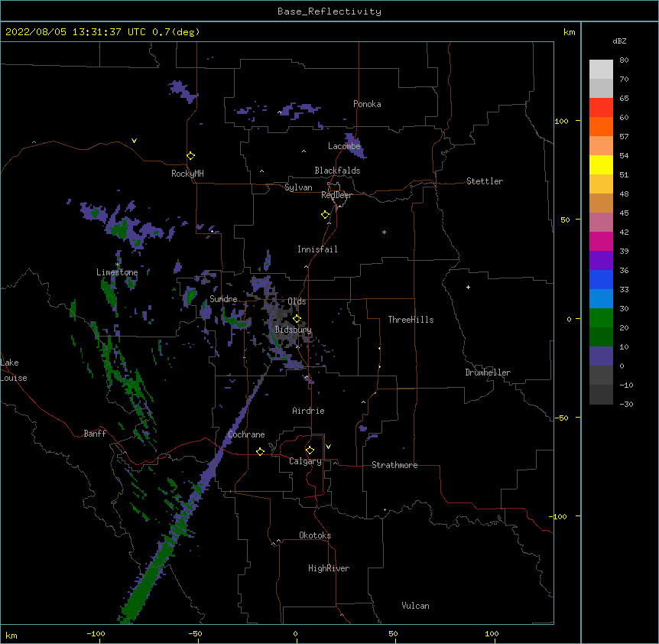Click the Airdrie city label
The width and height of the screenshot is (659, 644).
[x=308, y=411]
